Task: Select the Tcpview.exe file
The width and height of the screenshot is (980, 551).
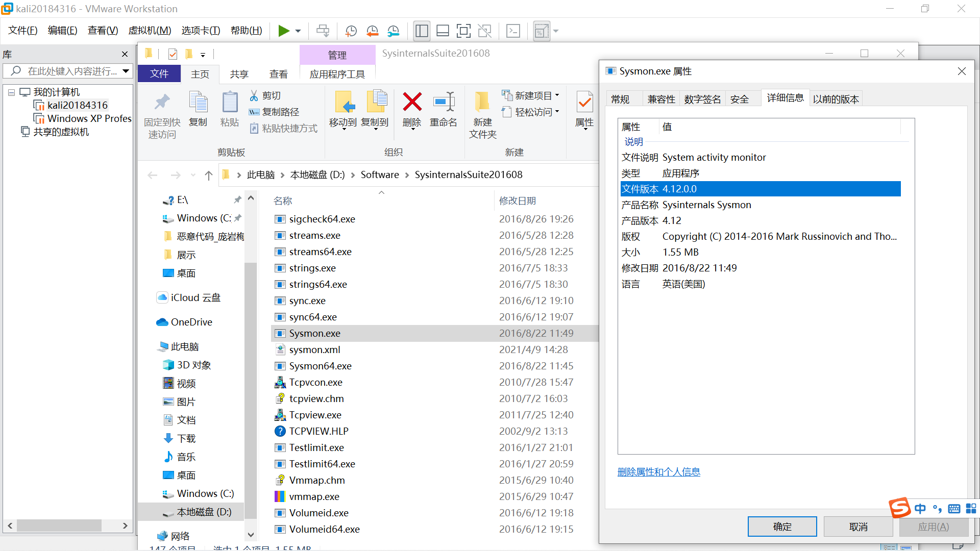Action: pyautogui.click(x=315, y=415)
